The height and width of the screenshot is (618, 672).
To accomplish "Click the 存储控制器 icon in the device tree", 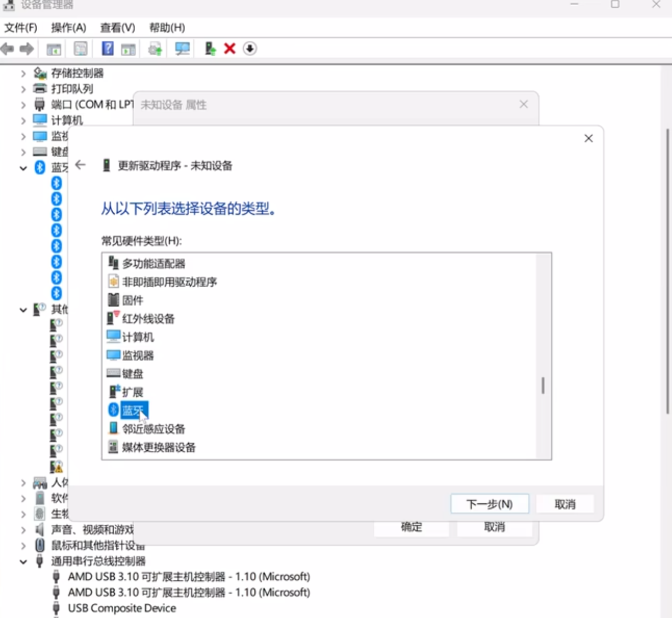I will (x=40, y=73).
